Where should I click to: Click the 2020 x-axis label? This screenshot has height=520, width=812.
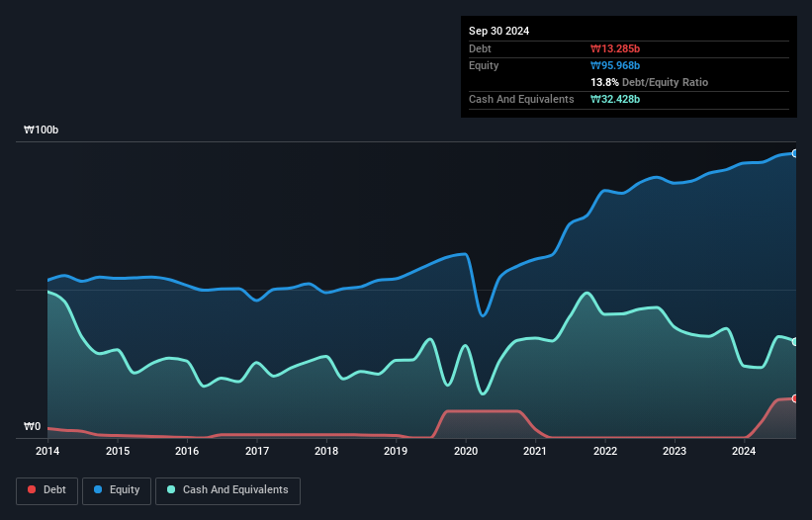point(466,451)
